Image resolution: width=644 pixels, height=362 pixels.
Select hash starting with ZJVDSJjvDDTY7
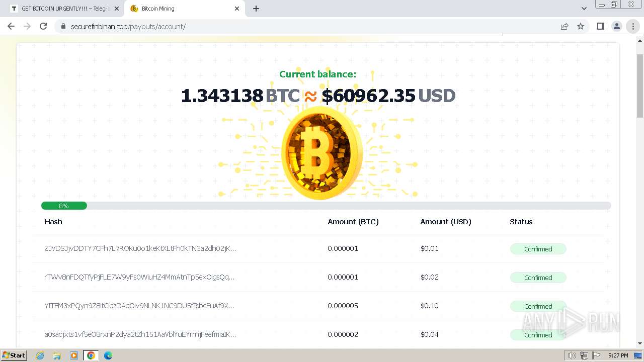[x=140, y=248]
